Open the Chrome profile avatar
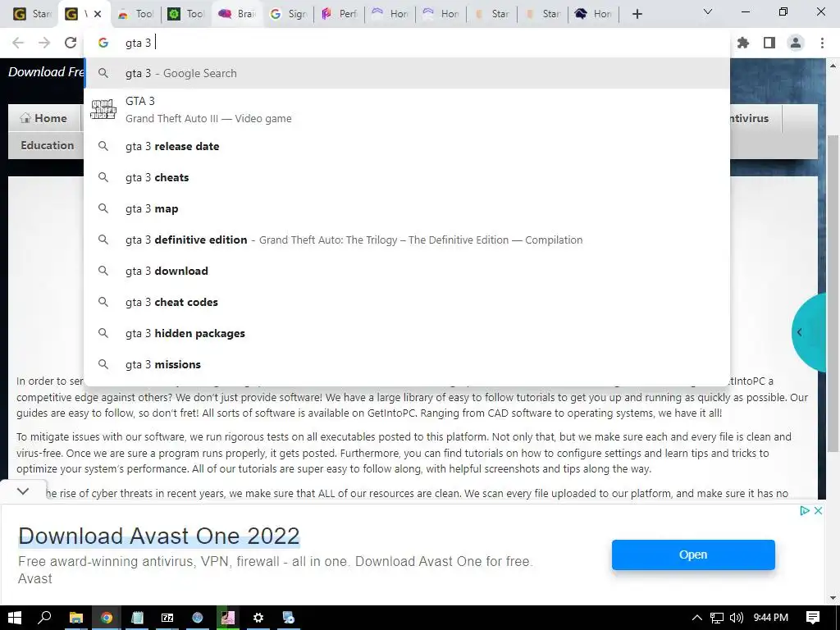840x630 pixels. click(796, 43)
